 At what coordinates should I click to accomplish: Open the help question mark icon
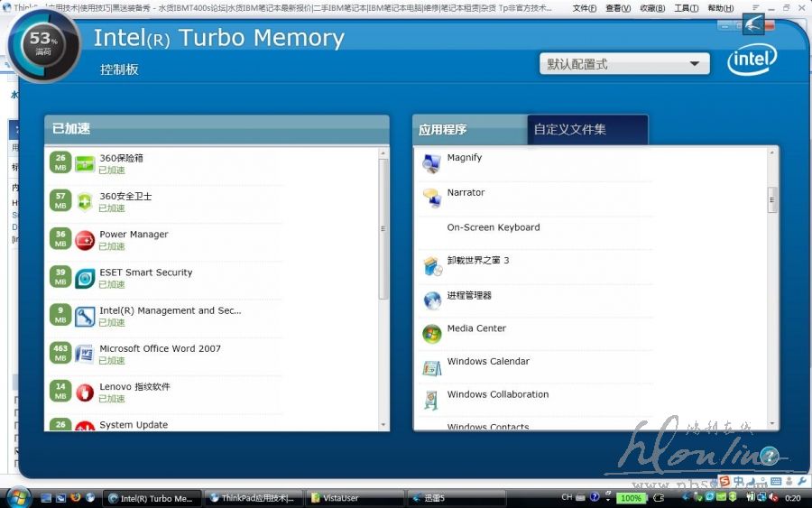click(769, 456)
